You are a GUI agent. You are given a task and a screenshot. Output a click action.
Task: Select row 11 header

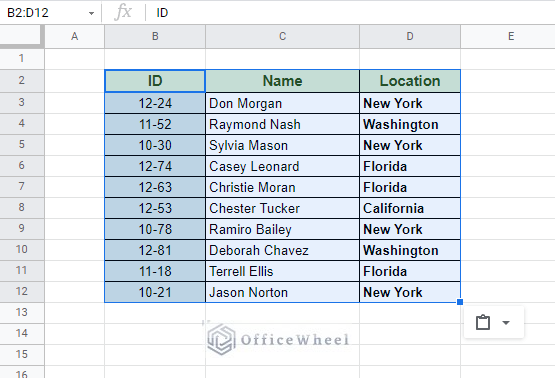22,270
